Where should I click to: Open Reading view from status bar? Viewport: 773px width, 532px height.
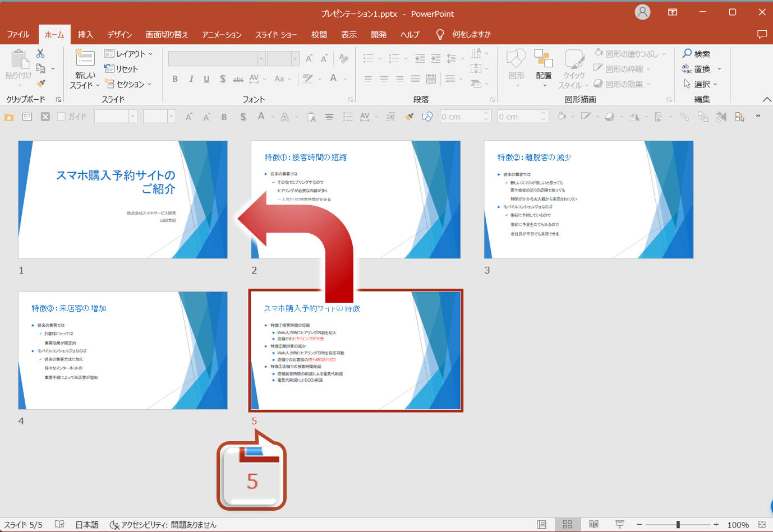tap(593, 525)
